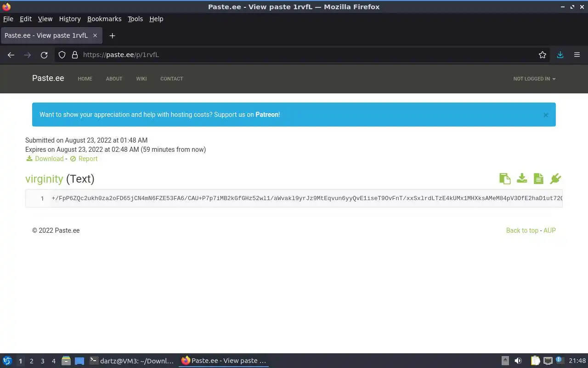The width and height of the screenshot is (588, 368).
Task: Bookmark page with star icon
Action: tap(543, 55)
